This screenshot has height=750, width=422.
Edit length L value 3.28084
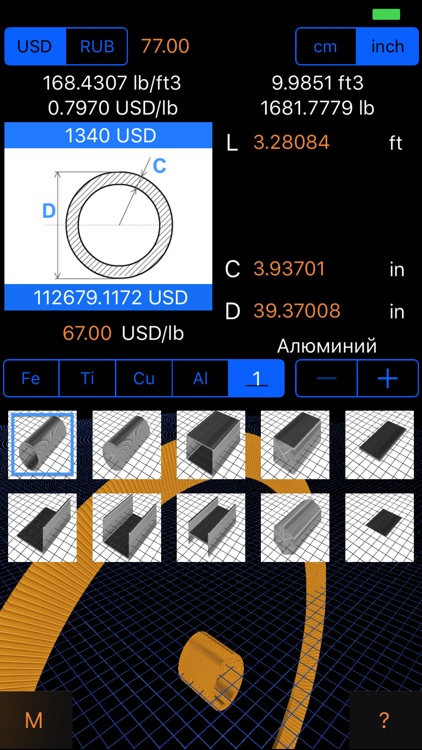pyautogui.click(x=291, y=143)
